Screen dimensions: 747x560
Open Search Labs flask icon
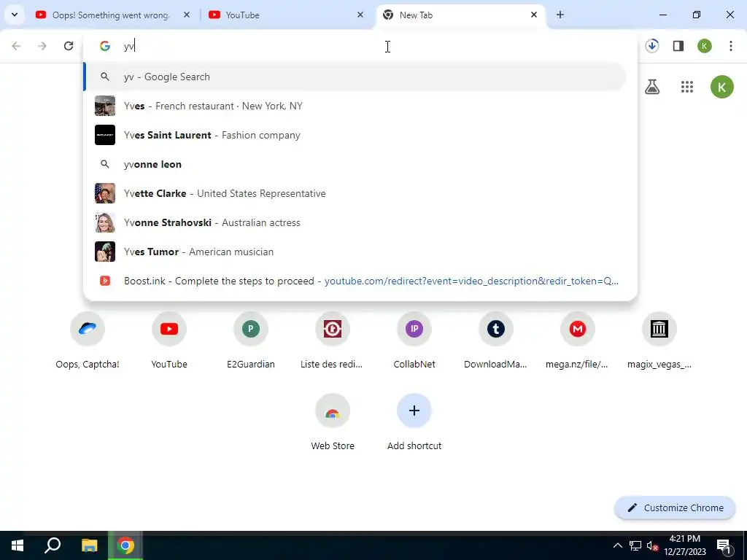tap(652, 87)
